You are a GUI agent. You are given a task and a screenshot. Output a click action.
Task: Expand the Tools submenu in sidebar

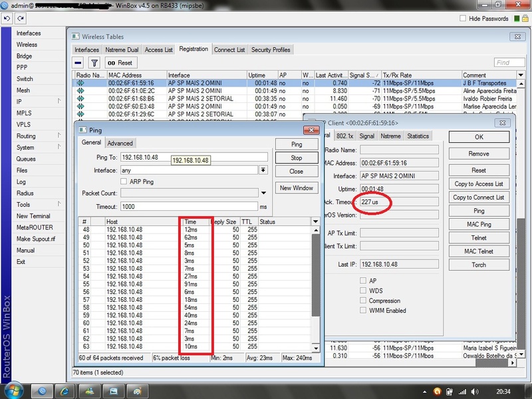[59, 204]
